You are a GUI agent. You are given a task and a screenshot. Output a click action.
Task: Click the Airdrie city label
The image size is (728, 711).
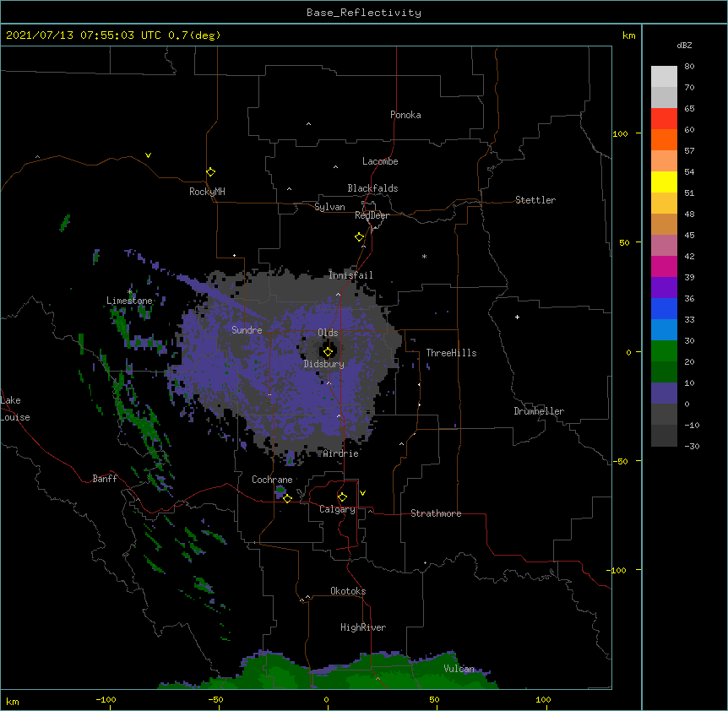click(341, 453)
